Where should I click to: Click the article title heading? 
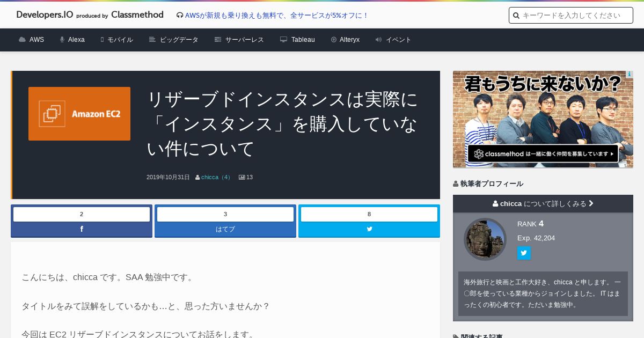(282, 124)
